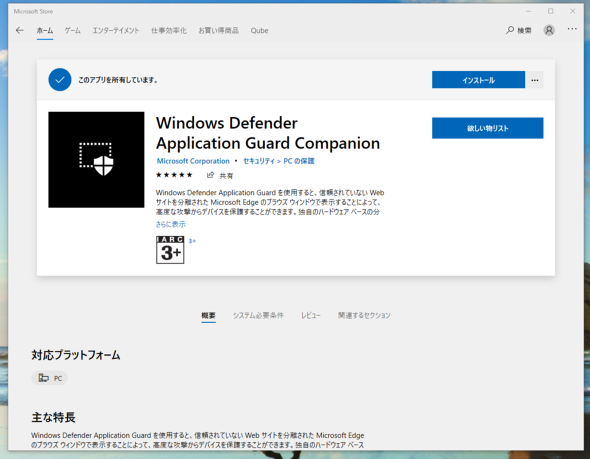Click the Windows Defender Application Guard Companion title

pyautogui.click(x=268, y=133)
